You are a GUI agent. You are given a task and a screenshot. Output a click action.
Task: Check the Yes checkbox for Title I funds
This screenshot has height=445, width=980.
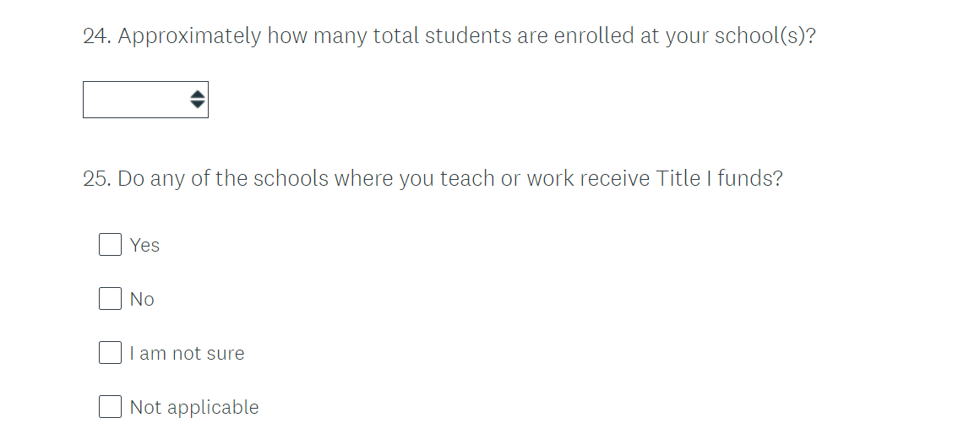pos(110,245)
